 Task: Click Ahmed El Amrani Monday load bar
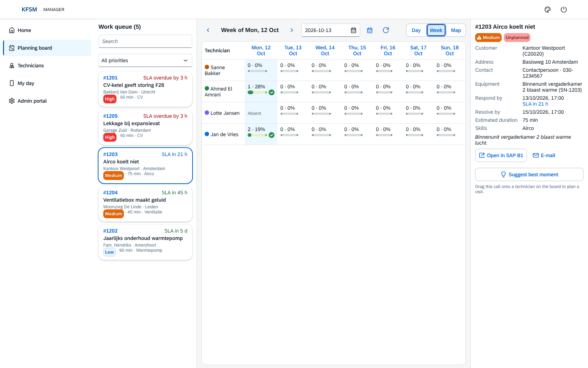pos(257,92)
